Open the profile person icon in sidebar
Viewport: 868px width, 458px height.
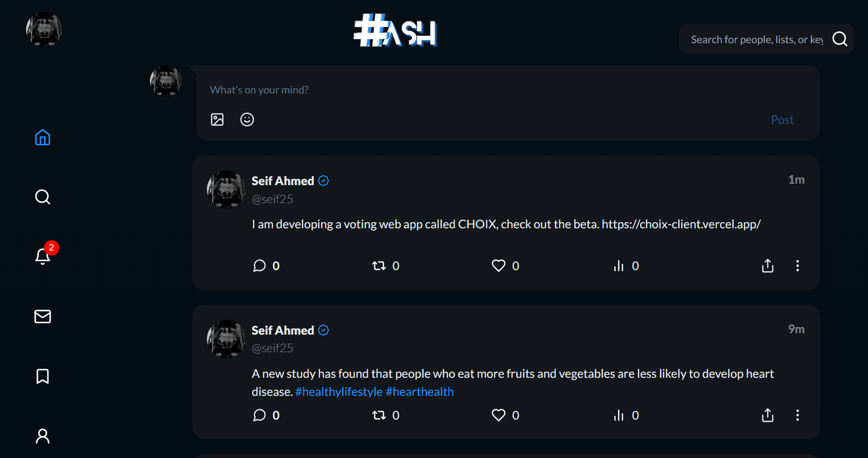click(43, 436)
